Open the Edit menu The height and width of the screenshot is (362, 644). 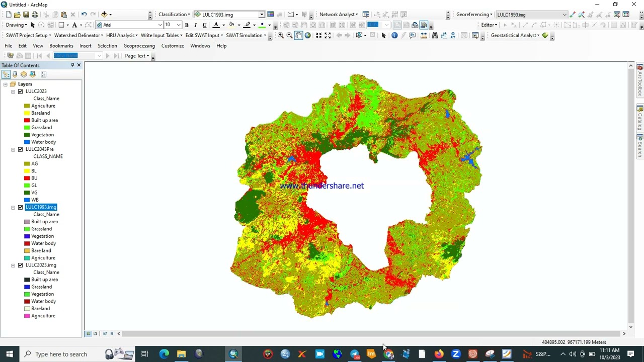[x=23, y=46]
